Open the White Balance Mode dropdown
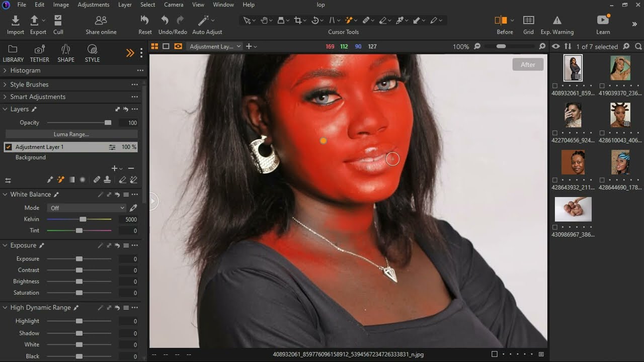This screenshot has width=644, height=362. pos(87,208)
